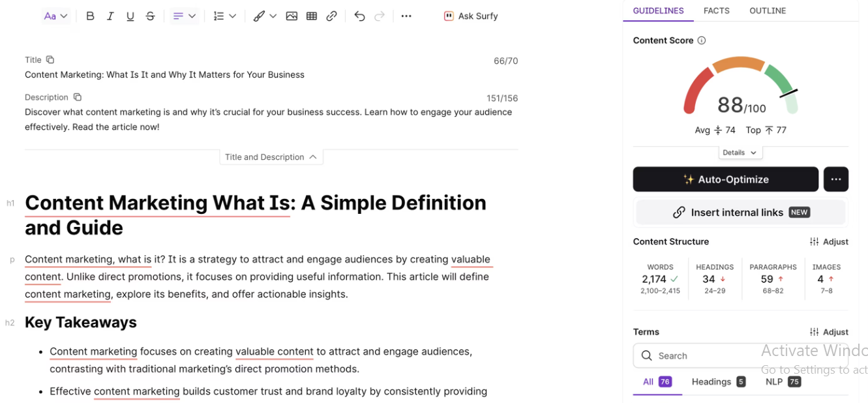Insert a table into the article
This screenshot has height=403, width=868.
pos(311,16)
